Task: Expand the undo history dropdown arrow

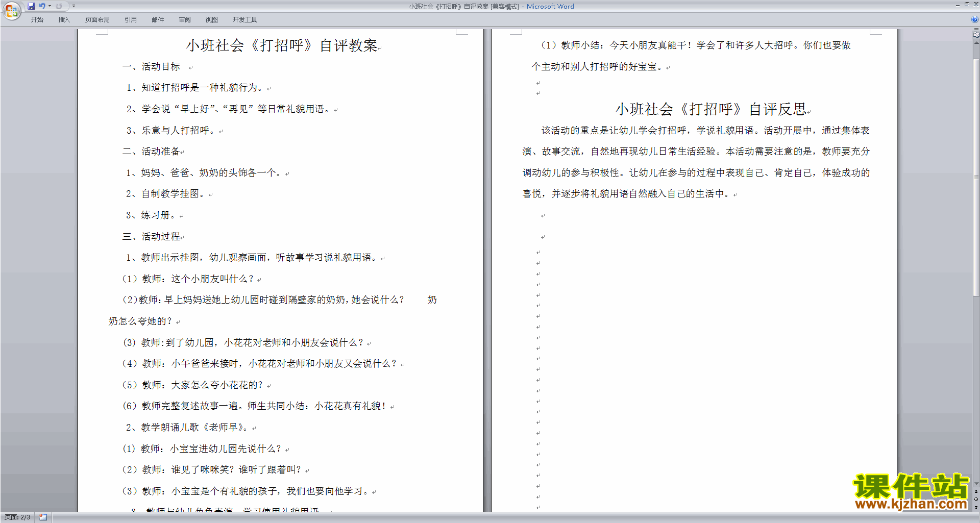Action: click(50, 6)
